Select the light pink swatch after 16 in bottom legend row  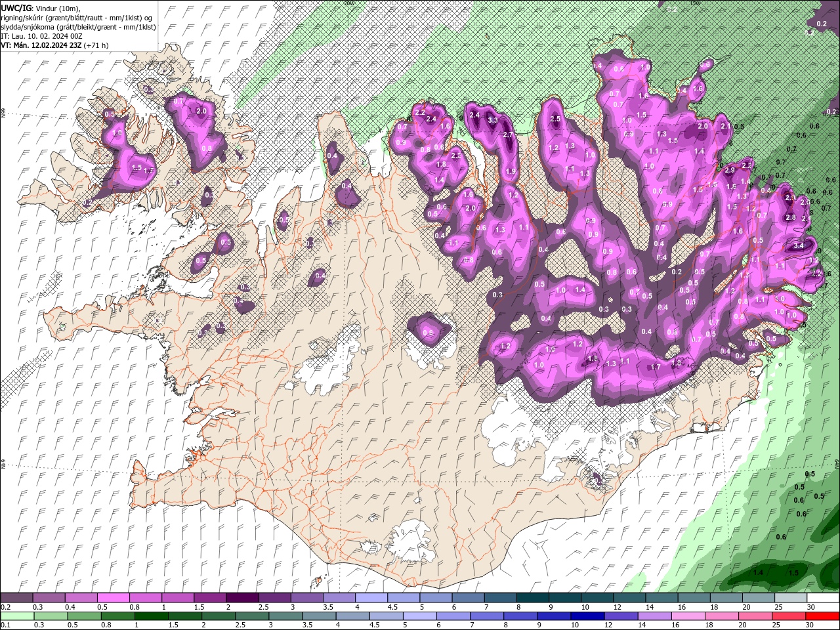688,616
